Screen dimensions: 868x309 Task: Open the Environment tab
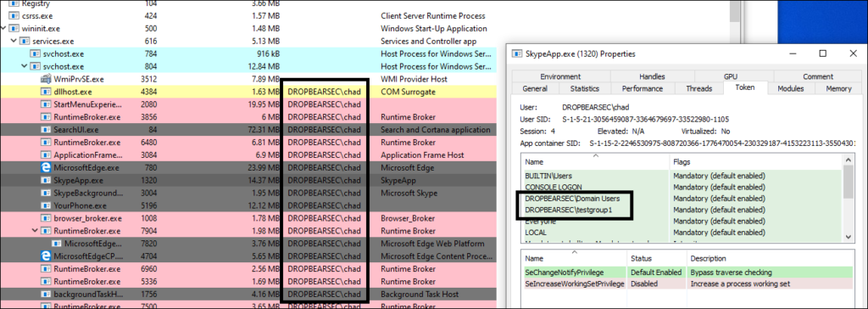click(560, 76)
